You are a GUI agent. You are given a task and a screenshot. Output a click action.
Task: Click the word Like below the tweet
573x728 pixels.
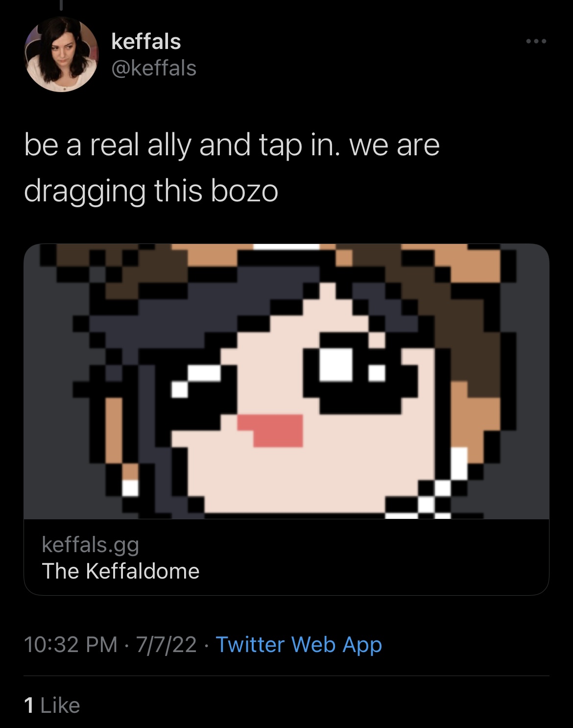(x=60, y=705)
